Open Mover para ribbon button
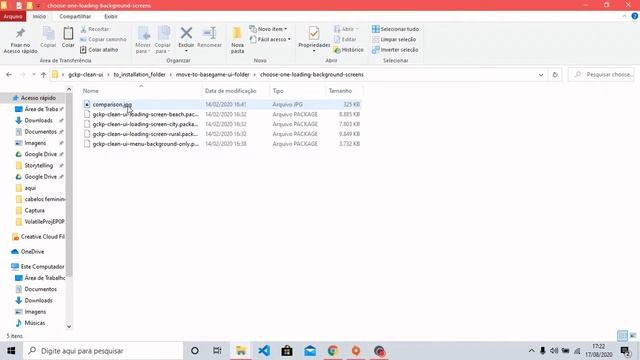 click(143, 40)
